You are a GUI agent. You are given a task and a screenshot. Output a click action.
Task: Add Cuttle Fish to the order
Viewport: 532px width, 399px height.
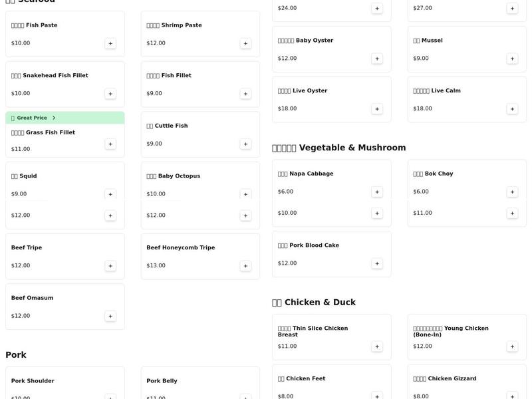244,142
